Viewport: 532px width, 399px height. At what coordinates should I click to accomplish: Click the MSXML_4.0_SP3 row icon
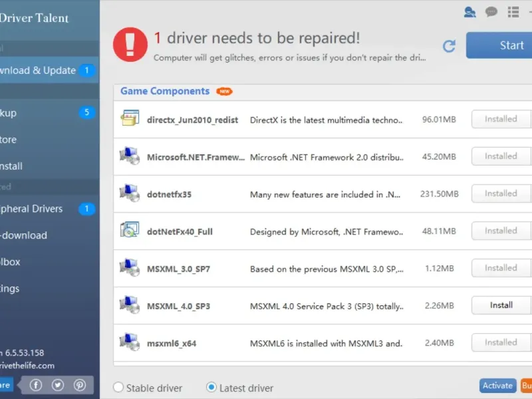130,305
